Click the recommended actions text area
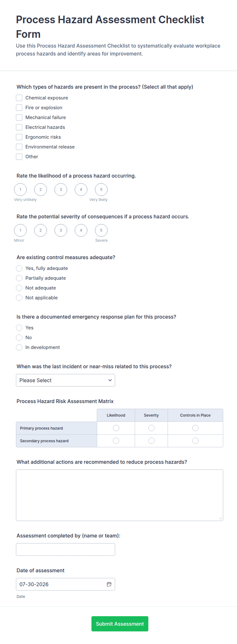237x644 pixels. coord(120,495)
